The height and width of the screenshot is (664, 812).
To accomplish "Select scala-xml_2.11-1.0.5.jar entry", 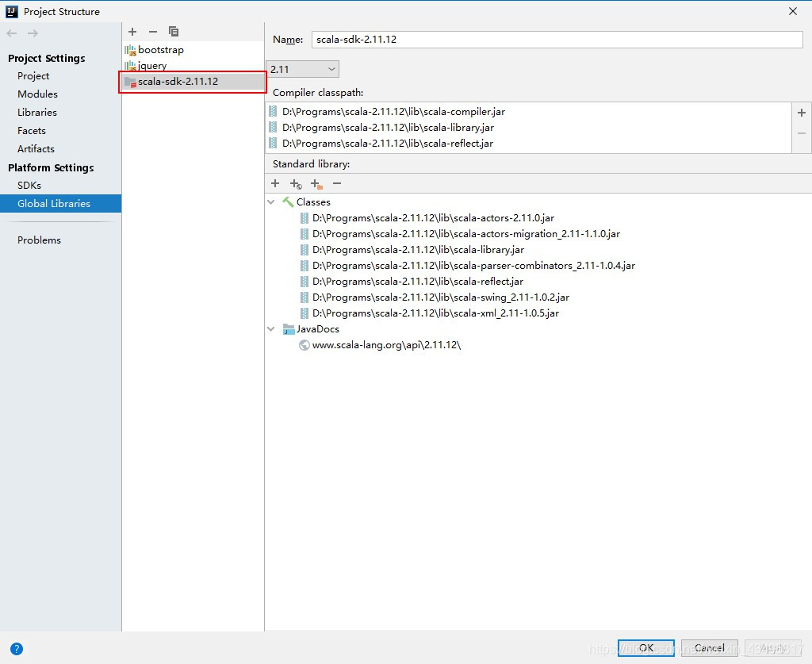I will pyautogui.click(x=435, y=313).
